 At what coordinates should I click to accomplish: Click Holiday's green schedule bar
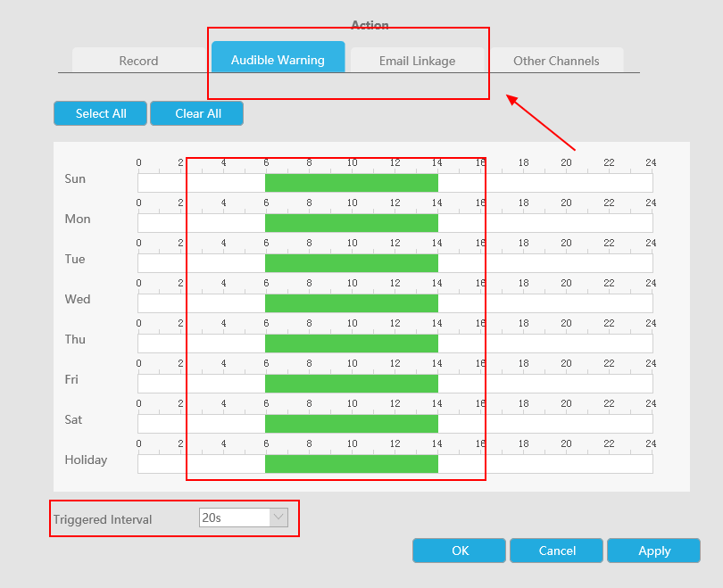[x=351, y=464]
